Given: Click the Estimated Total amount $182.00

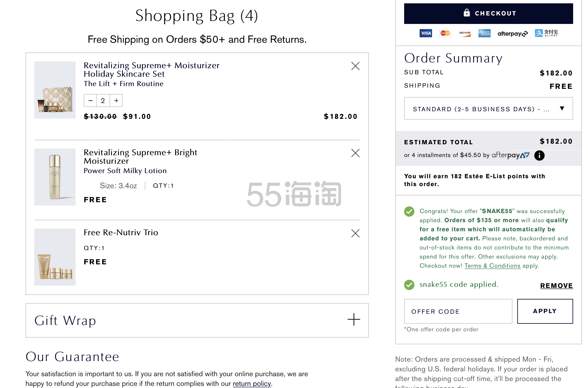Looking at the screenshot, I should 556,141.
